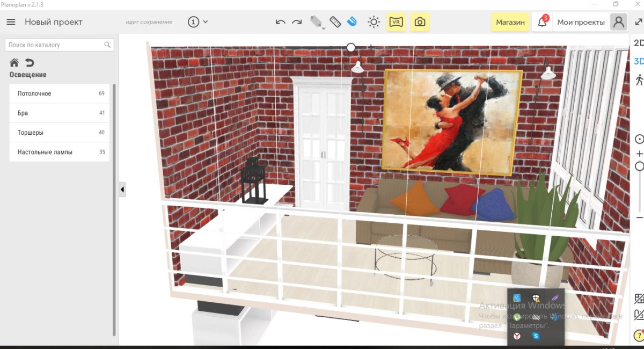
Task: Launch VR mode
Action: pos(397,22)
